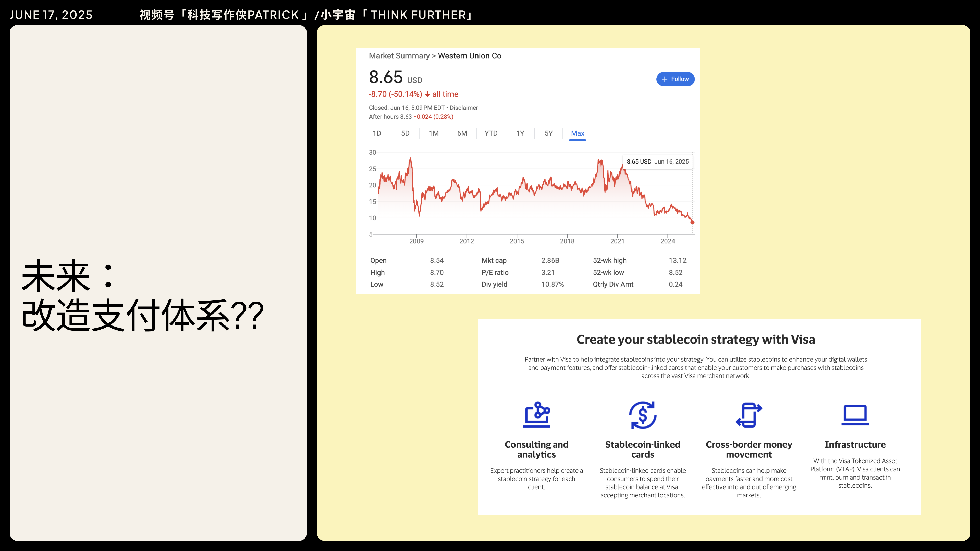Click the 8.65 USD chart tooltip
The image size is (980, 551).
click(657, 162)
